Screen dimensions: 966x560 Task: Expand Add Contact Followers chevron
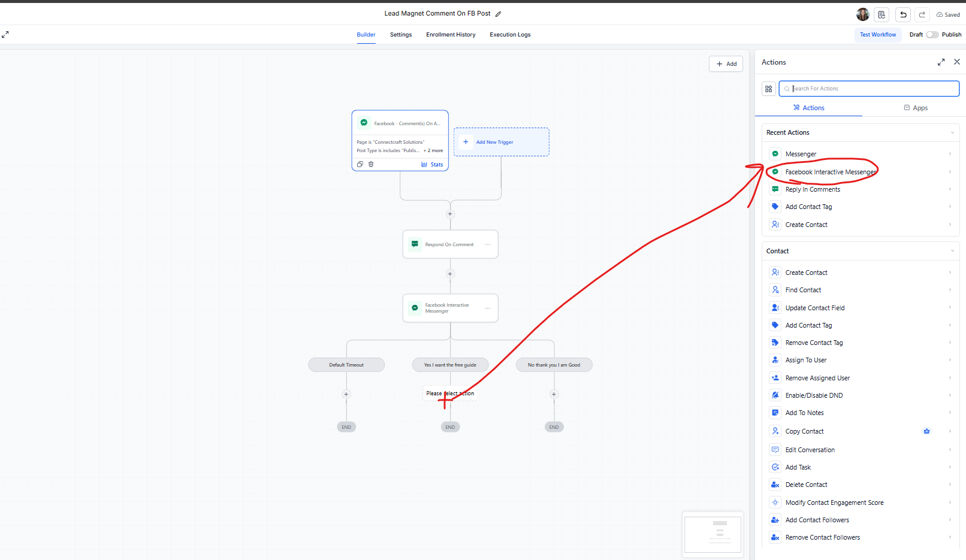click(x=950, y=520)
